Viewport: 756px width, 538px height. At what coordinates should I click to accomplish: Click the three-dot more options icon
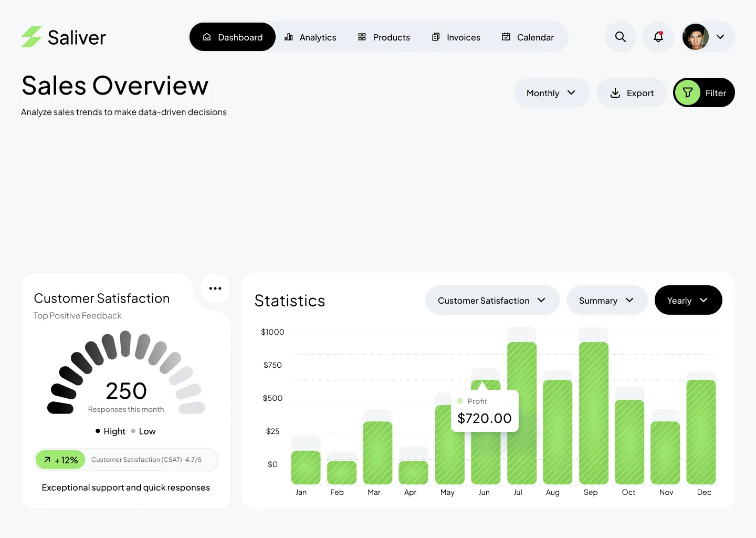pos(215,288)
